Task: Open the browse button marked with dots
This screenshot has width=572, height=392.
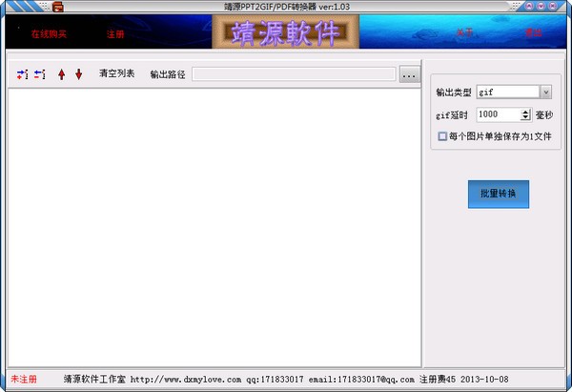Action: coord(409,74)
